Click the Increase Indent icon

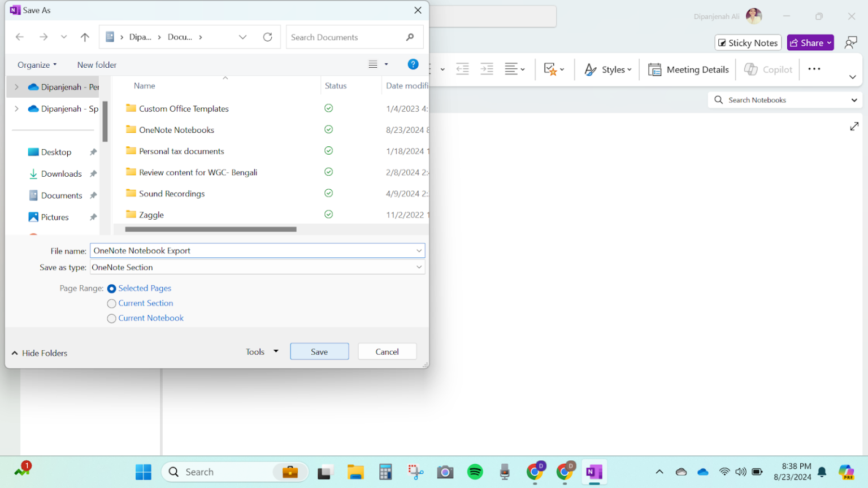point(487,69)
